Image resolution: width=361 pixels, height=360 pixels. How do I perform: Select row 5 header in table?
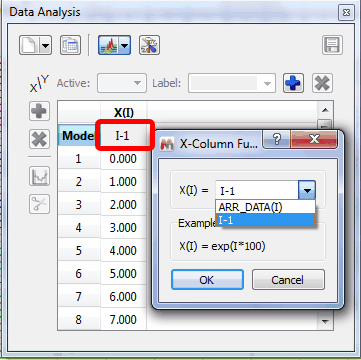coord(79,251)
